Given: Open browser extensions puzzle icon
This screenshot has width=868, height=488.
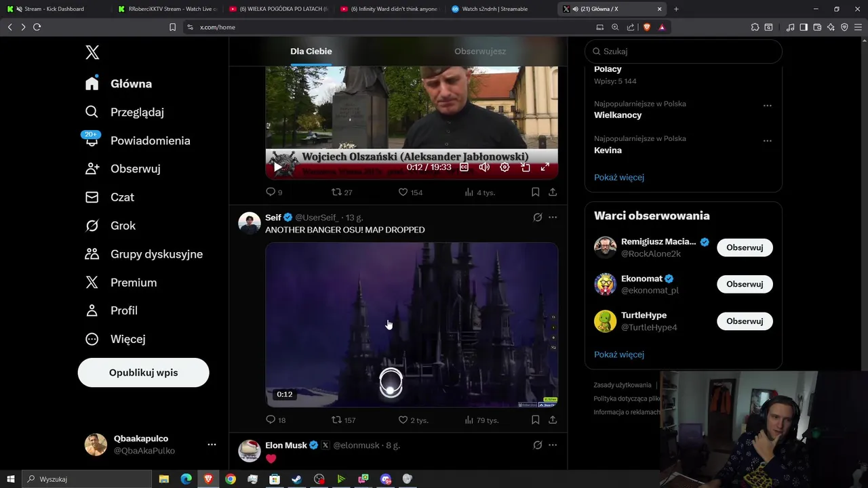Looking at the screenshot, I should 755,27.
